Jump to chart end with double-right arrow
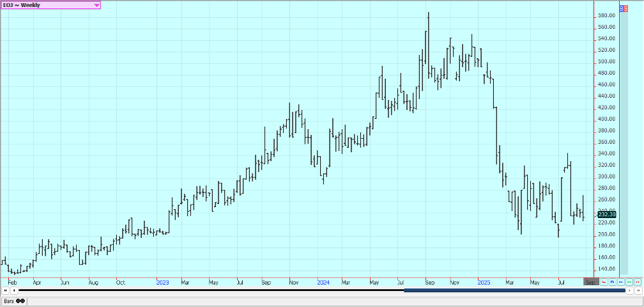644x307 pixels. tap(638, 290)
